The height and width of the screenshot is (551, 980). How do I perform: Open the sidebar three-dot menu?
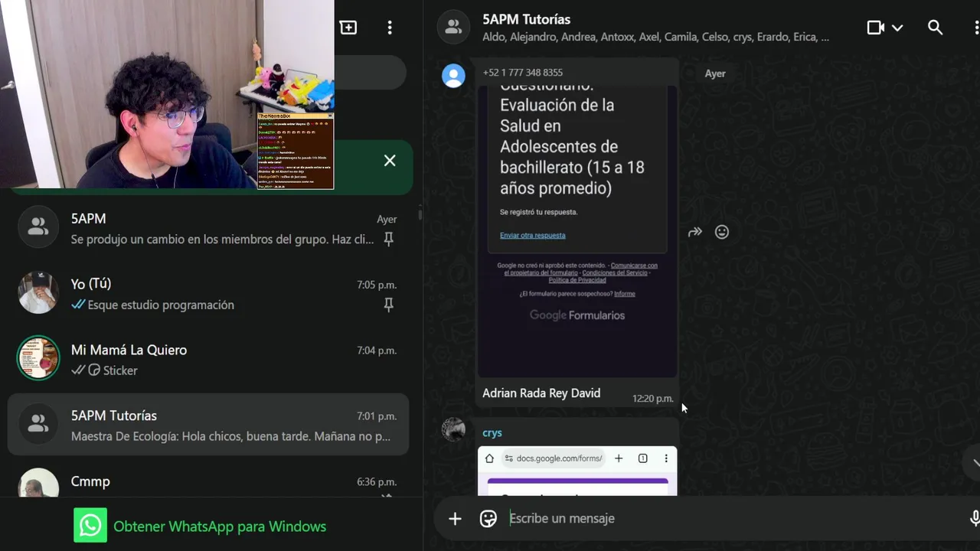pos(390,28)
